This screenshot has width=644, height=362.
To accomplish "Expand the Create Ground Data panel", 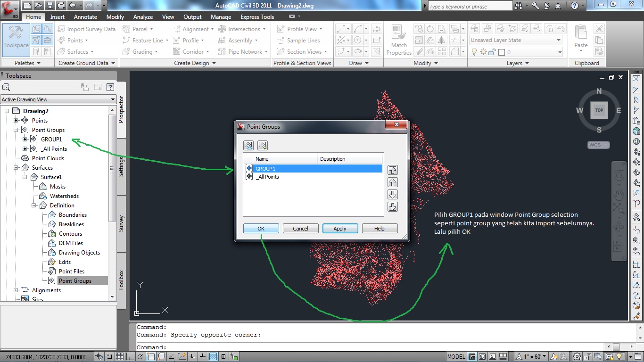I will 87,63.
